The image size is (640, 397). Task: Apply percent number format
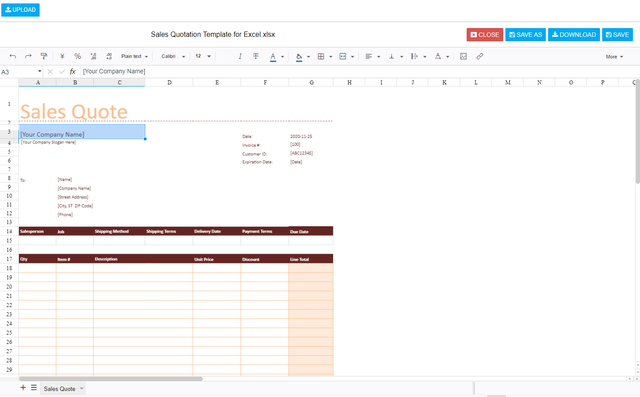[78, 56]
